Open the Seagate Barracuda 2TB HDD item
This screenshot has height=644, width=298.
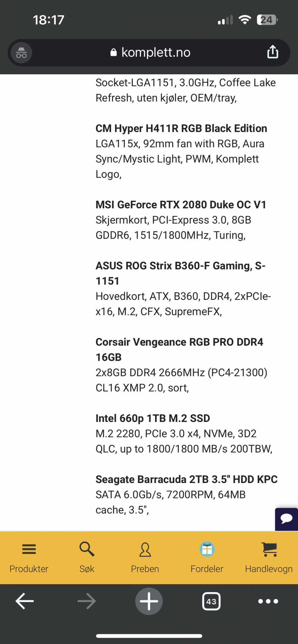tap(186, 479)
